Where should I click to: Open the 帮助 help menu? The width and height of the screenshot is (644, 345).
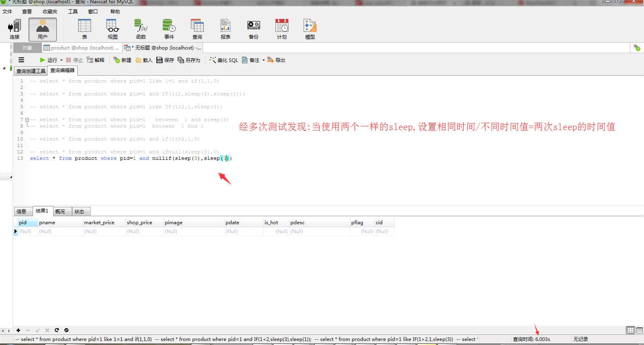(115, 11)
